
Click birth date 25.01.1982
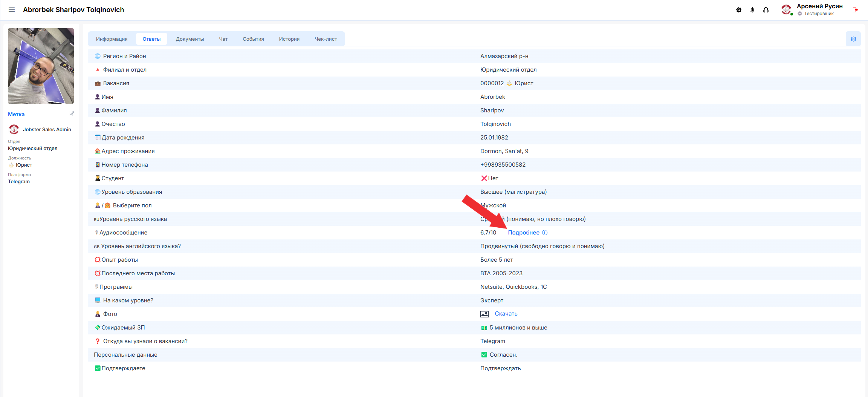pos(494,138)
